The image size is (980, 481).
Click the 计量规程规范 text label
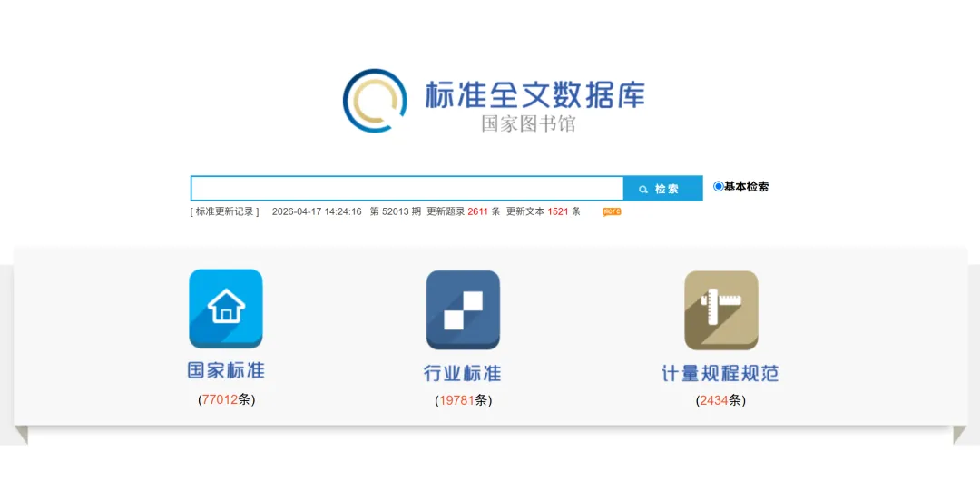click(x=720, y=373)
